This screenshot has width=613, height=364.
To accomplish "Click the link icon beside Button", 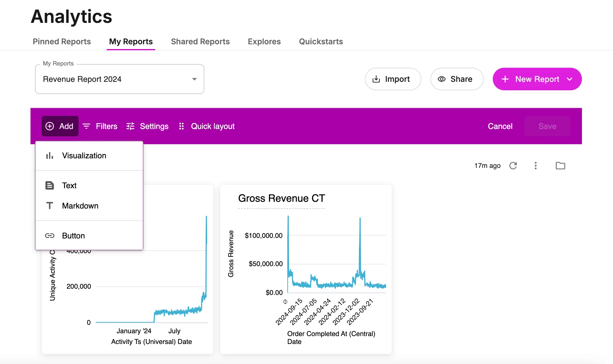I will pyautogui.click(x=50, y=236).
